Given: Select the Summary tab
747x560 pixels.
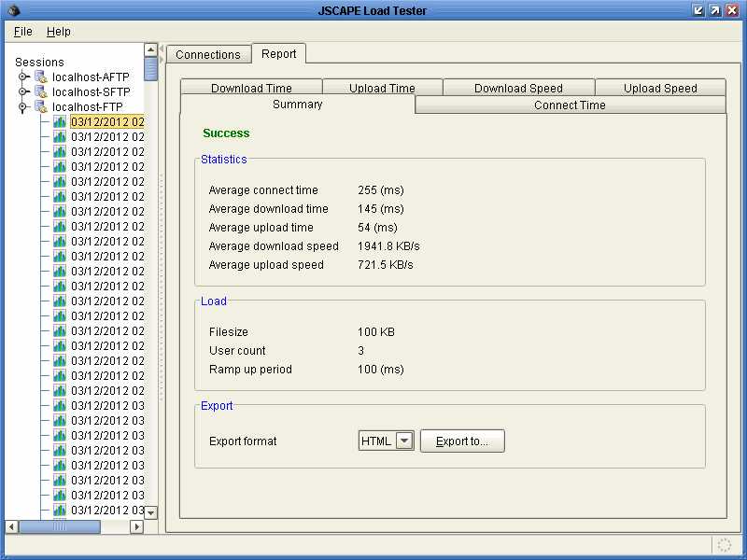Looking at the screenshot, I should coord(297,105).
